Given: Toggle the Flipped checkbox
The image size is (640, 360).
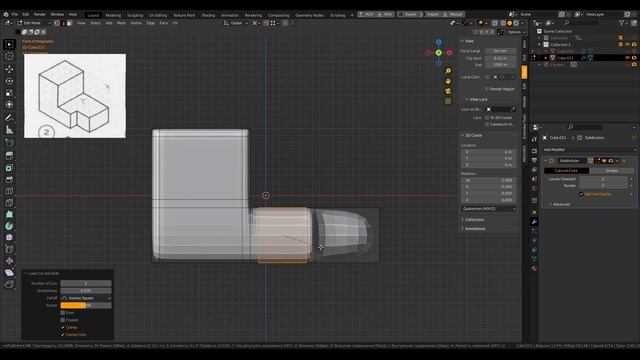Looking at the screenshot, I should [62, 320].
